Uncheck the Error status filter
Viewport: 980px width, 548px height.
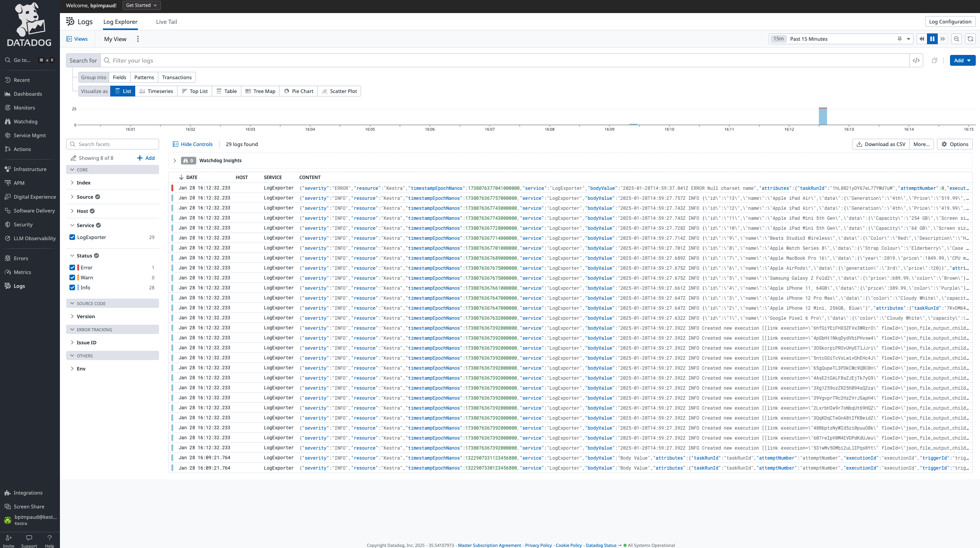[x=73, y=267]
